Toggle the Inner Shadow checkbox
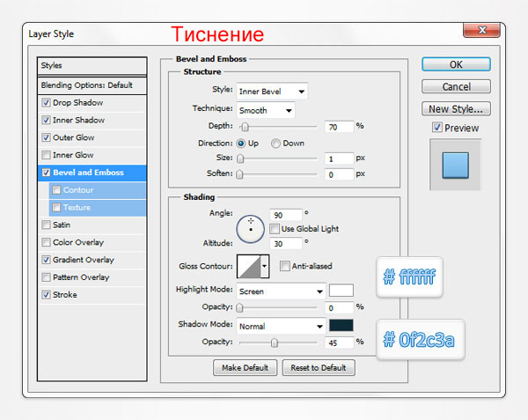 46,120
